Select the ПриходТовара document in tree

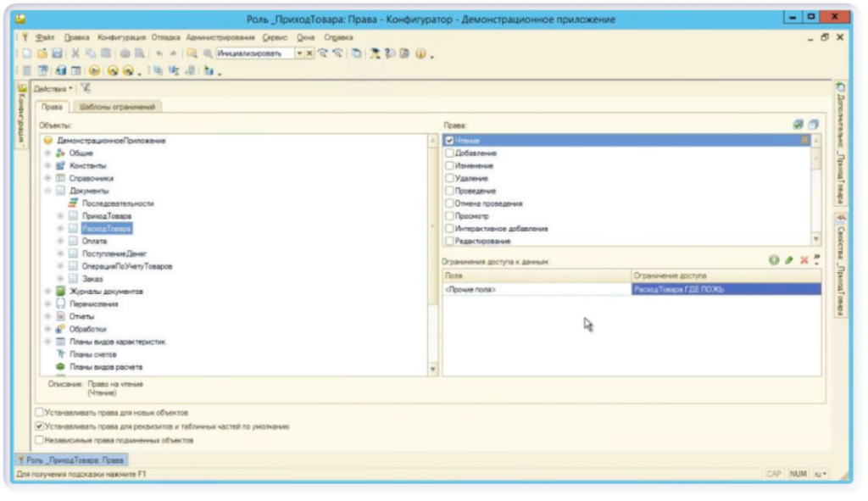[100, 216]
